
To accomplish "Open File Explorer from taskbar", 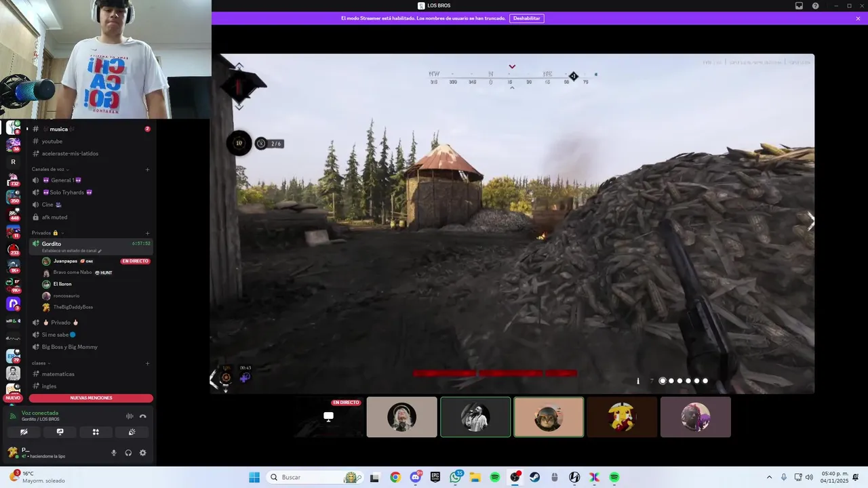I will [475, 477].
